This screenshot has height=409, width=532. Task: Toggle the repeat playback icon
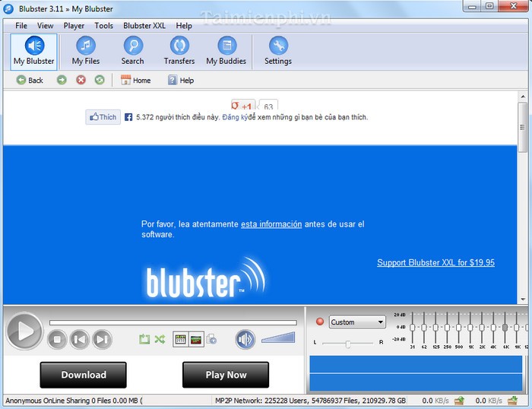click(144, 339)
